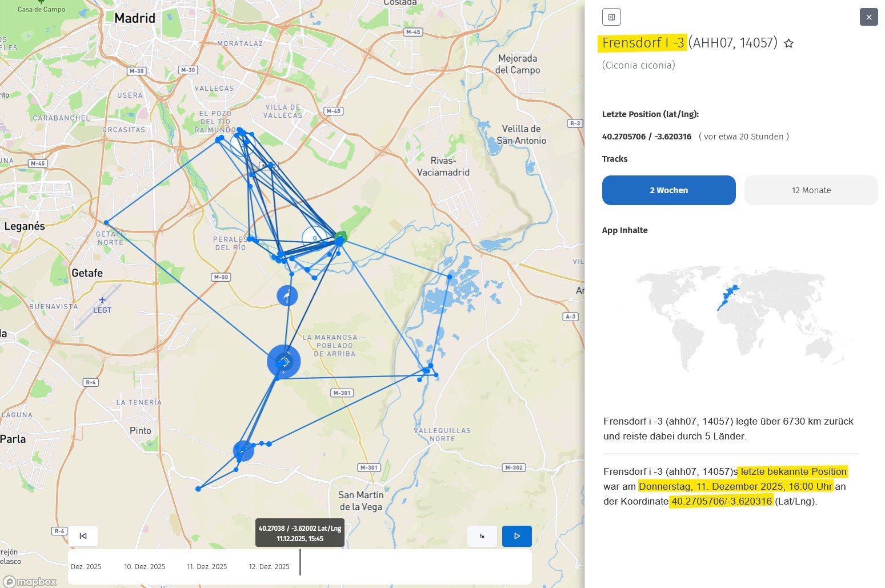Select 11. Dez. 2025 on the timeline

pos(207,567)
